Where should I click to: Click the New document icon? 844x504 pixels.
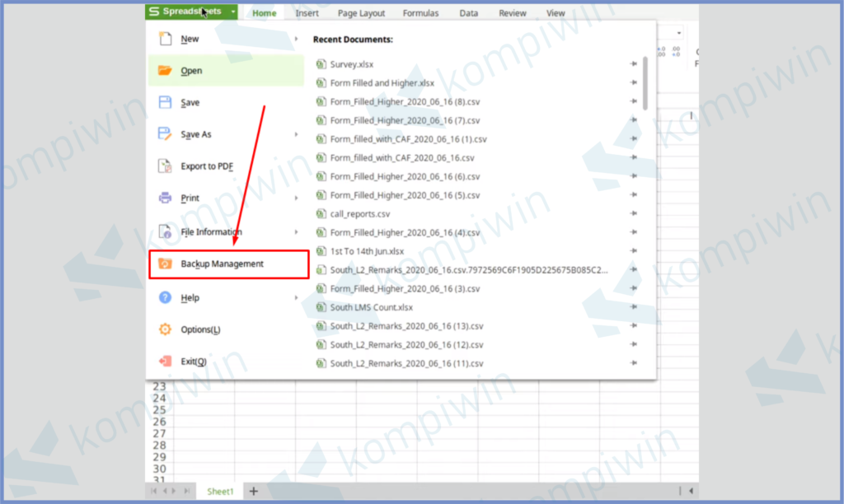pyautogui.click(x=165, y=39)
